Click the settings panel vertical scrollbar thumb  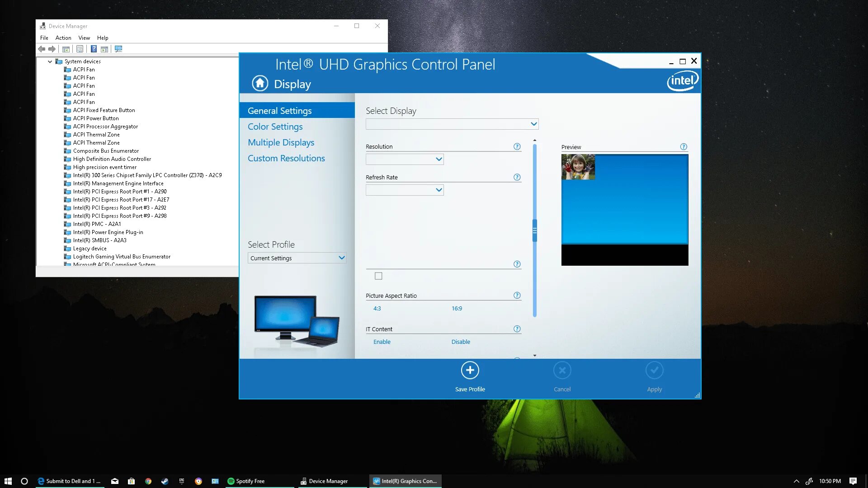[534, 230]
